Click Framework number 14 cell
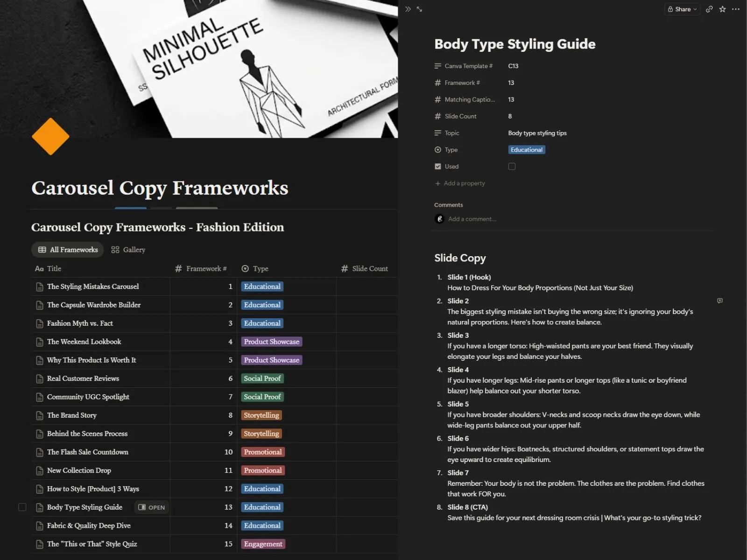The width and height of the screenshot is (747, 560). [204, 525]
